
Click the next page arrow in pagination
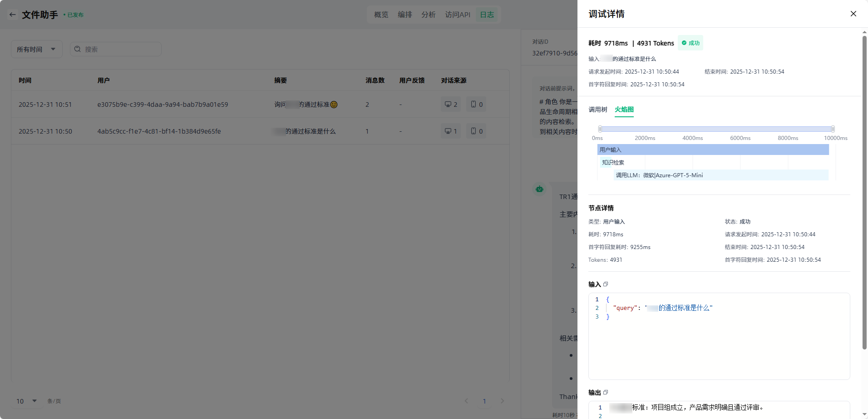click(x=502, y=401)
